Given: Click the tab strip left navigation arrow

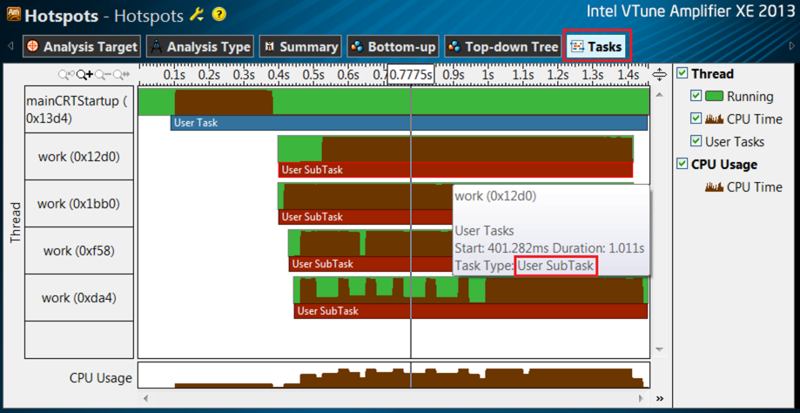Looking at the screenshot, I should tap(11, 47).
